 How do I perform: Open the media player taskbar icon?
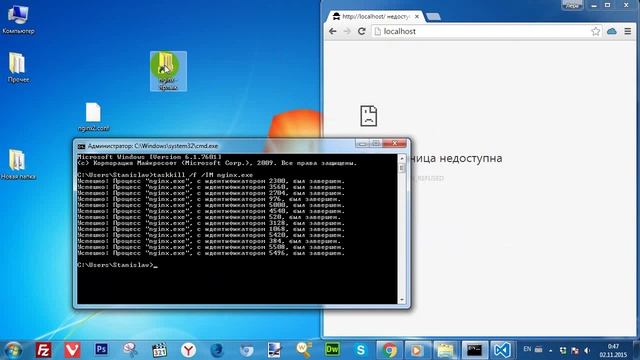point(417,350)
